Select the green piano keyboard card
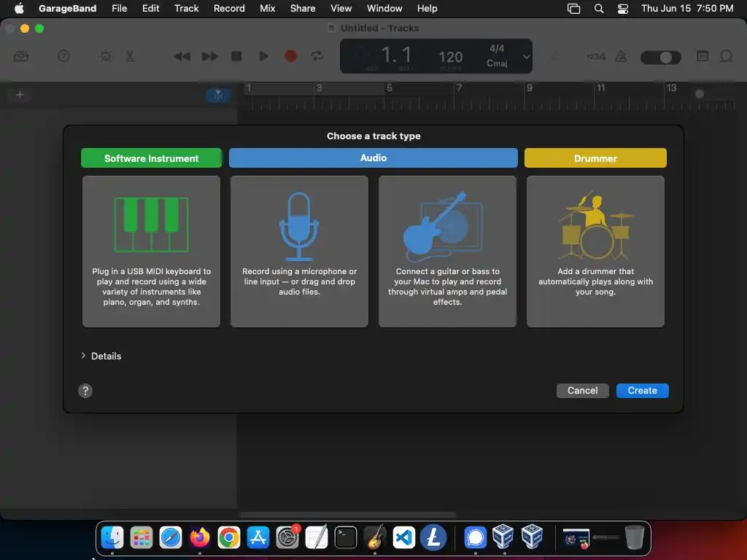747x560 pixels. pyautogui.click(x=152, y=252)
